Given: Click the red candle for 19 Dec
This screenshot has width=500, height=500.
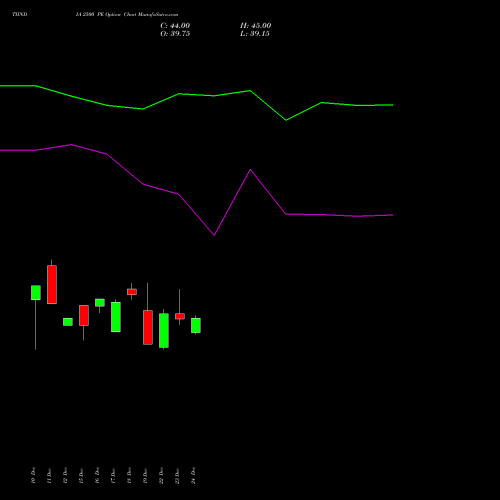Looking at the screenshot, I should [x=148, y=327].
